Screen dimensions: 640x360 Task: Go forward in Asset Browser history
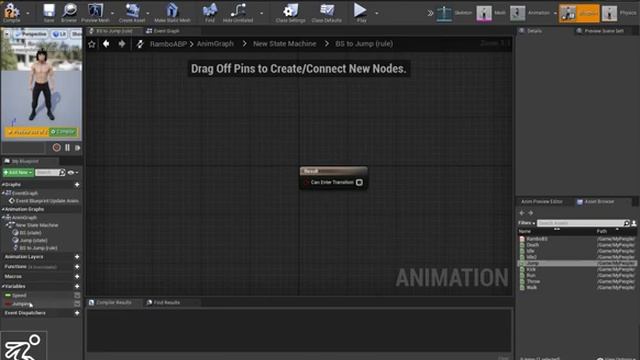point(531,213)
